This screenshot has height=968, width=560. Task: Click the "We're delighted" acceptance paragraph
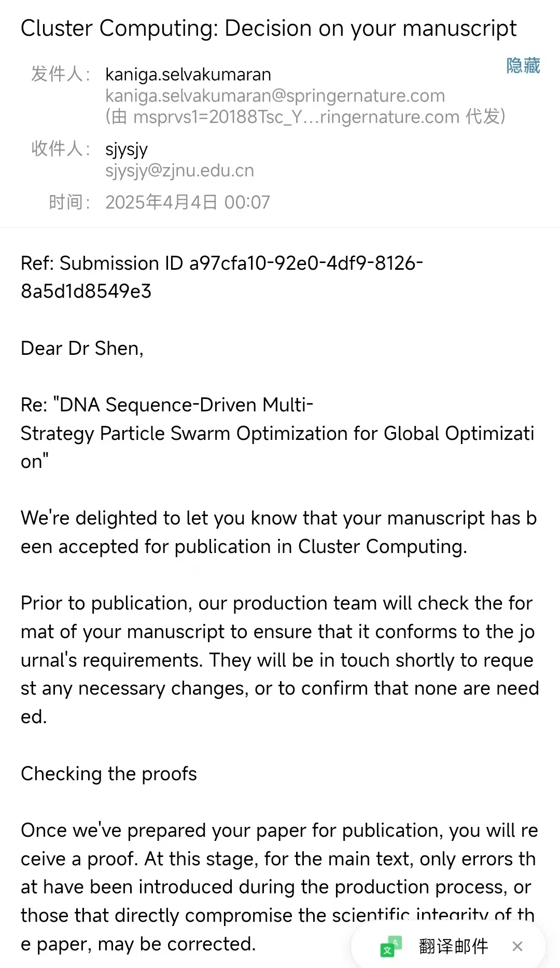point(278,532)
